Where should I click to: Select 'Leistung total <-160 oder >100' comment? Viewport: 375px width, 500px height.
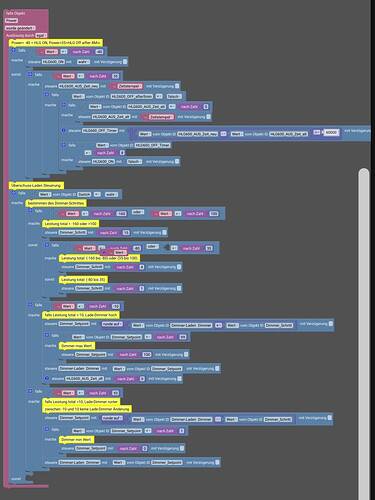70,224
